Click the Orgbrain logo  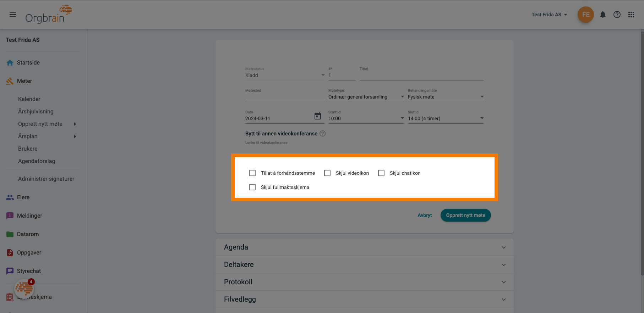pyautogui.click(x=49, y=15)
